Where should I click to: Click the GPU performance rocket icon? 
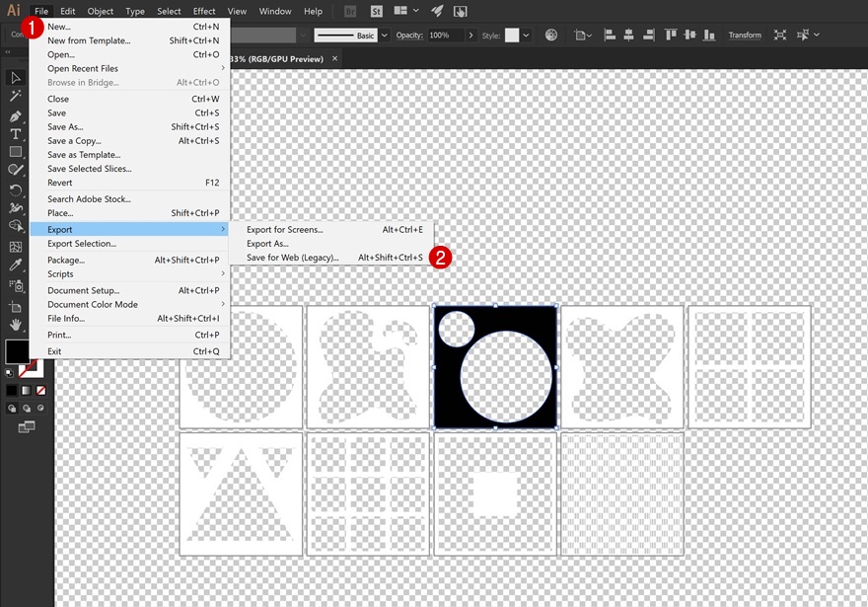pyautogui.click(x=437, y=11)
